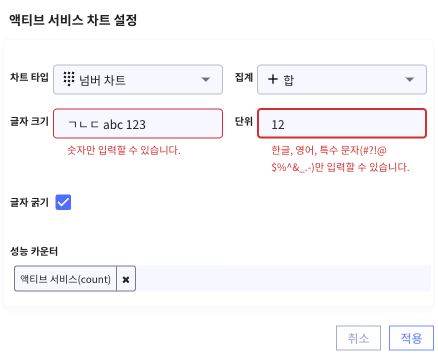Screen dimensions: 438x362
Task: Click the 성능 카운터 section label
Action: 34,251
